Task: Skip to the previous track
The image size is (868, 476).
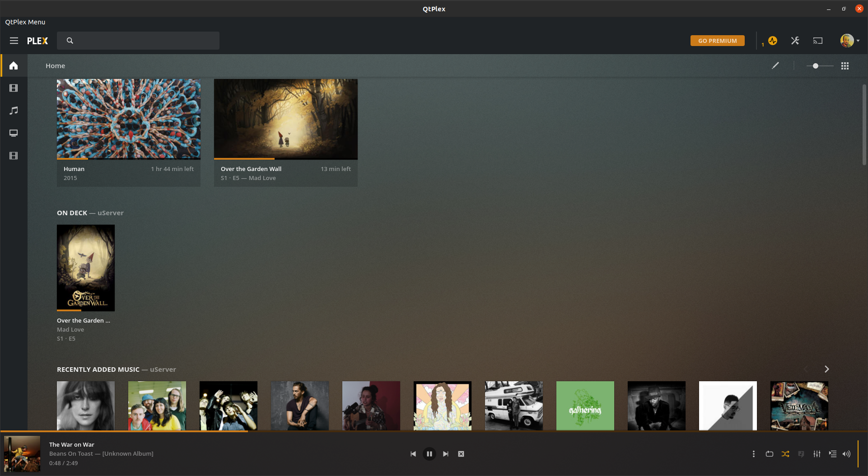Action: click(x=413, y=454)
